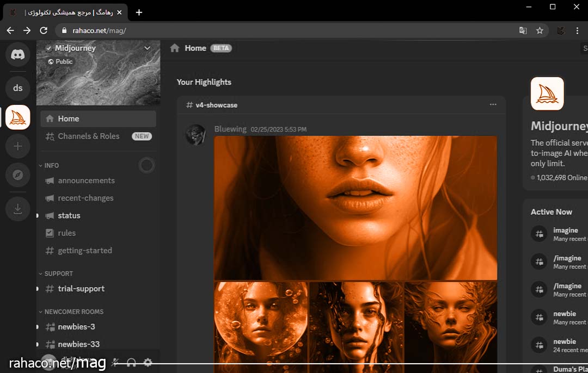588x373 pixels.
Task: Open Channels & Roles in the sidebar
Action: [x=89, y=136]
